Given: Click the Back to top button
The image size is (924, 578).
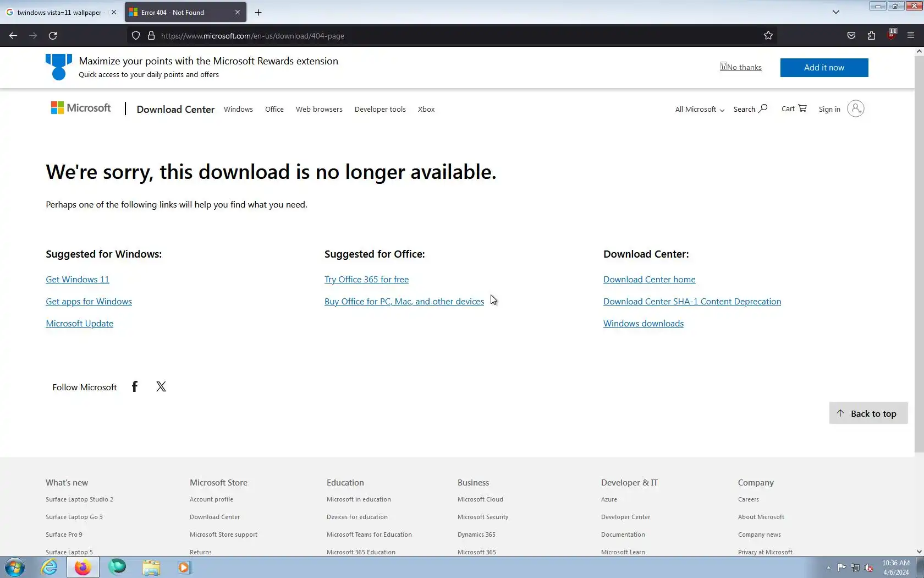Looking at the screenshot, I should pos(868,413).
